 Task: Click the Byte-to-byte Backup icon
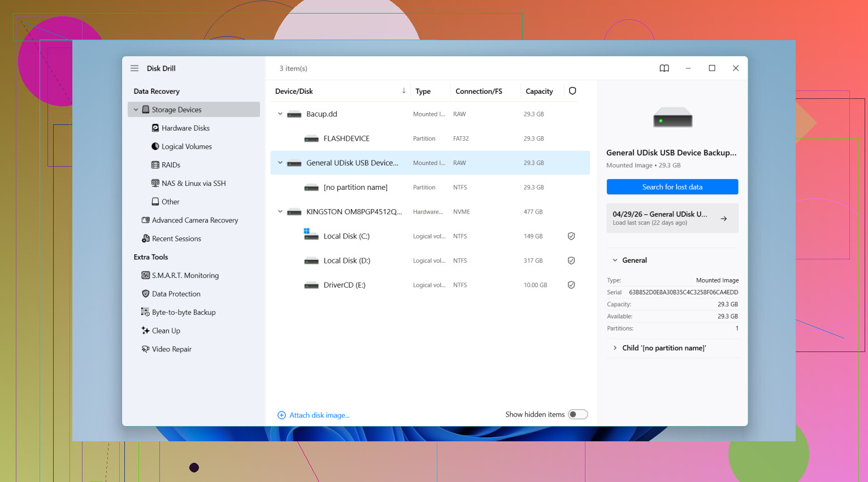(x=145, y=312)
